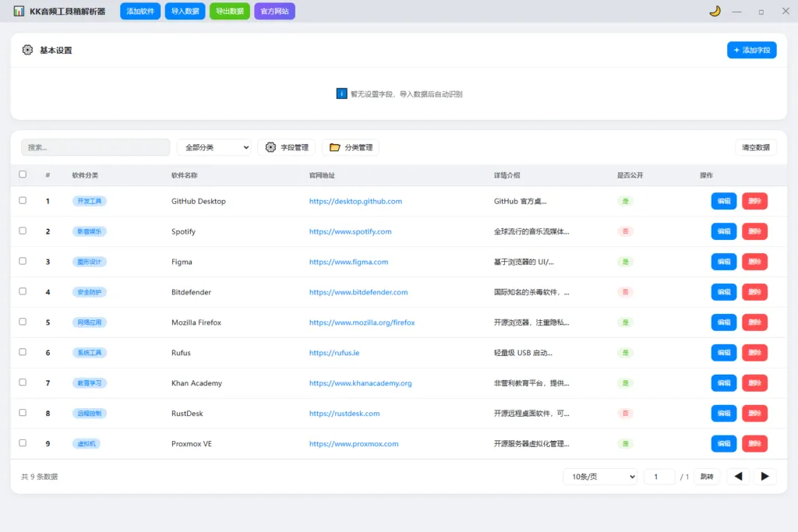Click the 开发工具 category tag
The image size is (798, 532).
pos(90,201)
